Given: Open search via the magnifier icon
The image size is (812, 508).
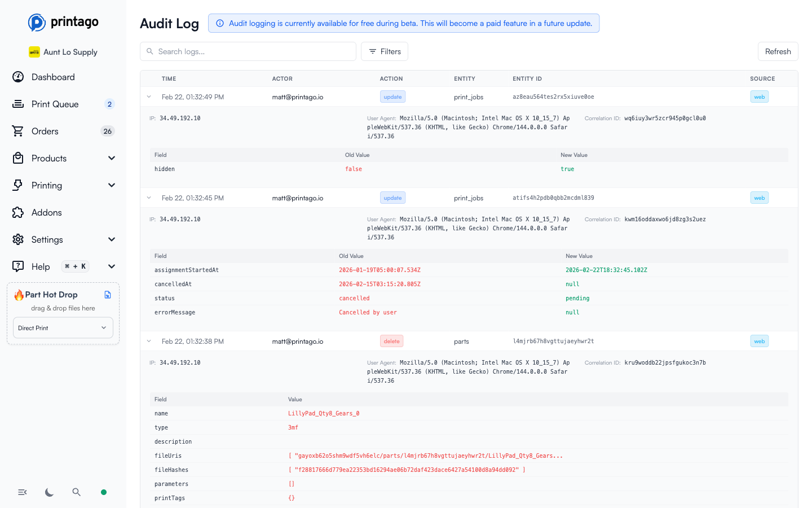Looking at the screenshot, I should 76,492.
